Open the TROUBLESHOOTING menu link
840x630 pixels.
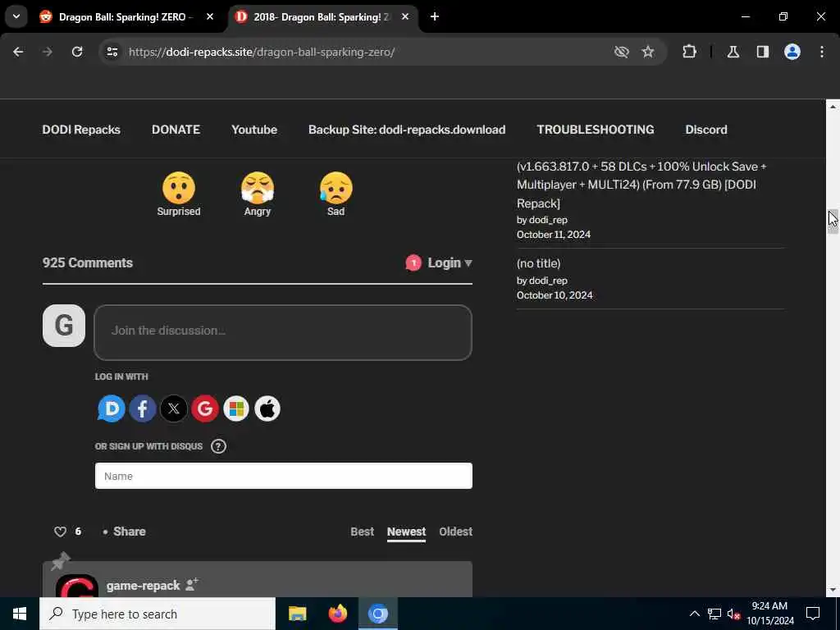click(x=596, y=130)
